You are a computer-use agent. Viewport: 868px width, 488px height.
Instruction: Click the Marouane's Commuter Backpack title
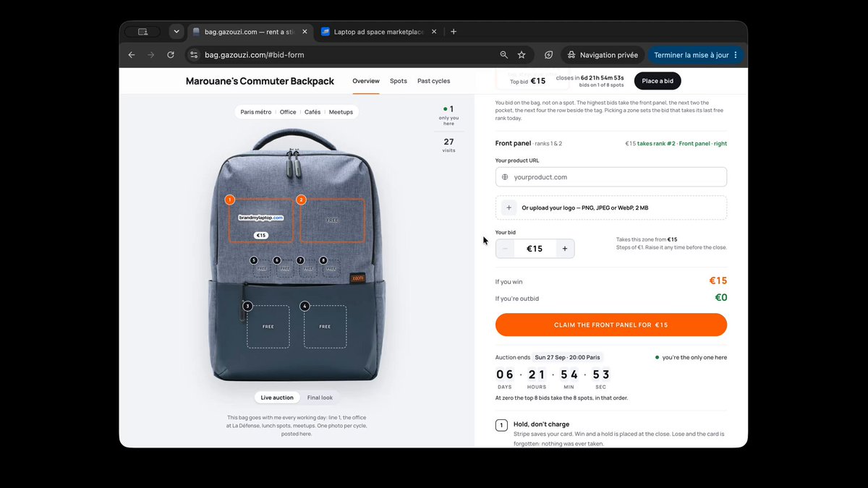(x=260, y=81)
